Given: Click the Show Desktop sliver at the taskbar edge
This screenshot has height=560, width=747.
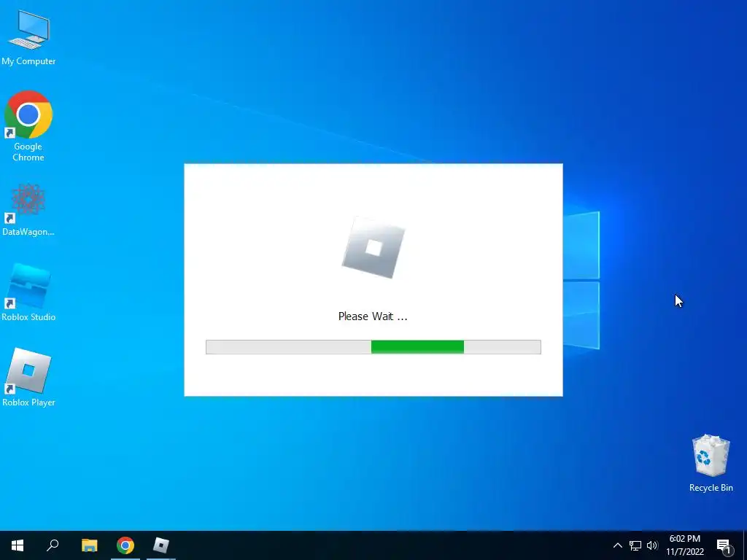Looking at the screenshot, I should (745, 545).
